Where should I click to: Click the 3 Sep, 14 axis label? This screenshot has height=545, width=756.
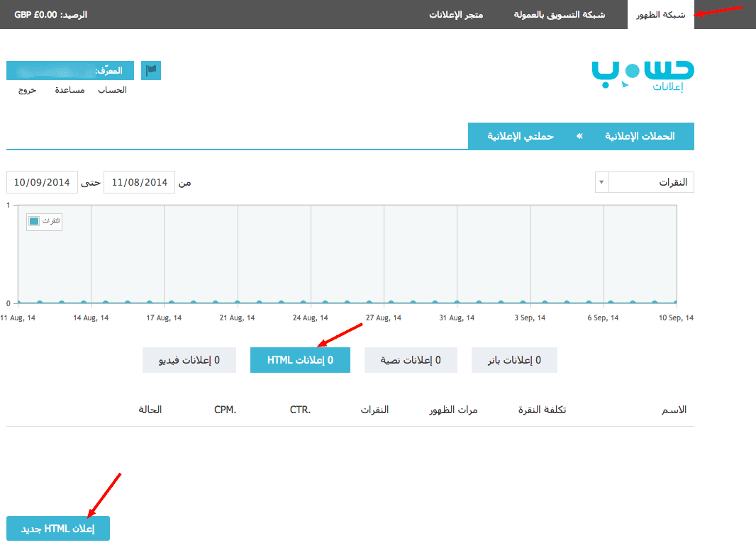point(530,318)
